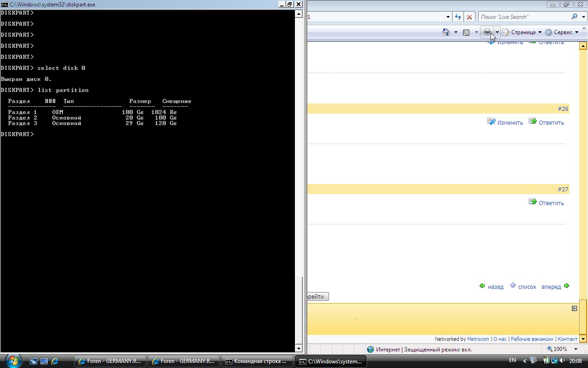This screenshot has height=368, width=588.
Task: Open the Сервис menu
Action: 561,32
